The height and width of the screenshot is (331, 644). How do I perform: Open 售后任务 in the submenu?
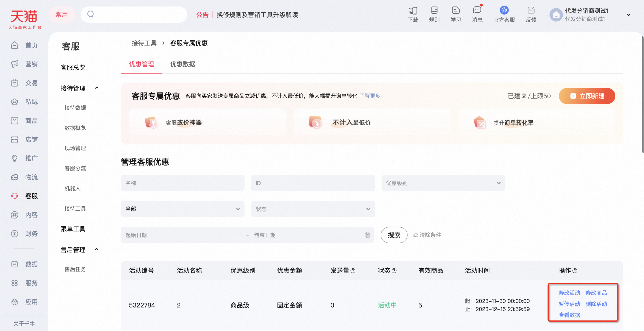coord(75,269)
